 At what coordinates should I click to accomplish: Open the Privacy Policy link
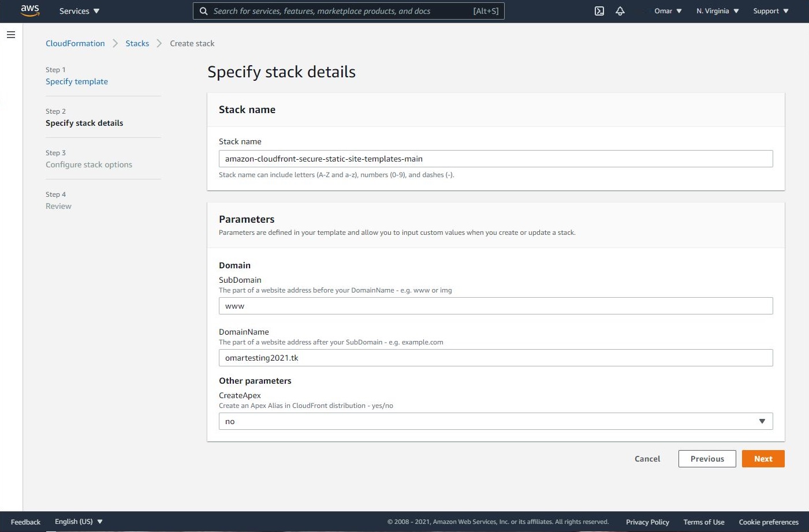click(x=647, y=522)
